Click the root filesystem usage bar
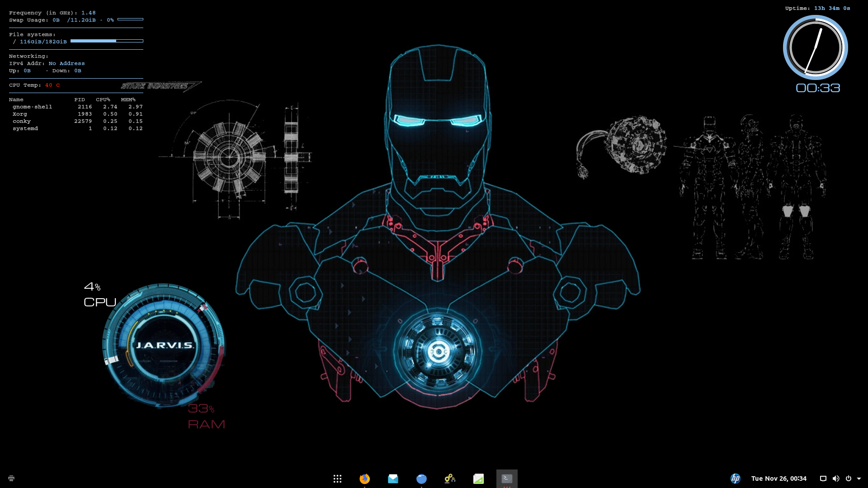 click(x=107, y=41)
